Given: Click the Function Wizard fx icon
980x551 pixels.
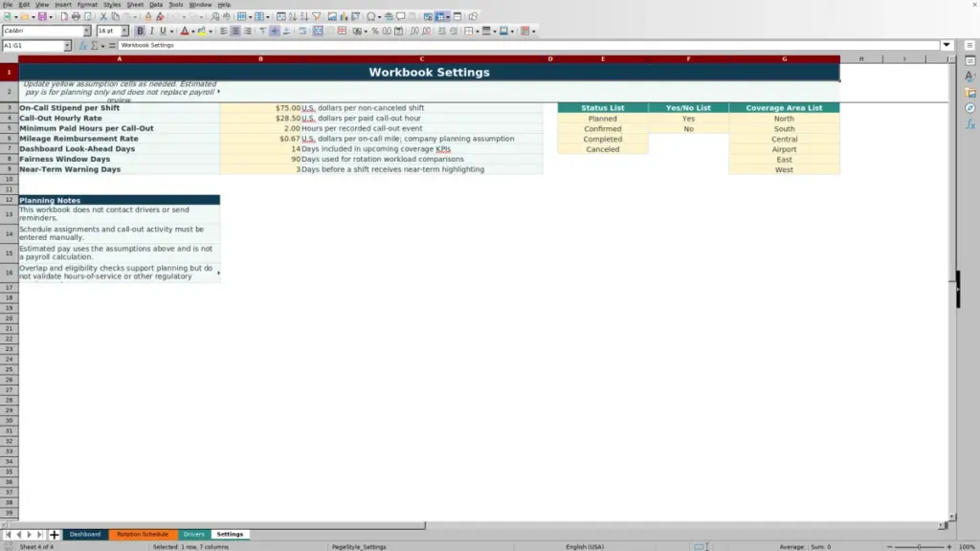Looking at the screenshot, I should [x=82, y=45].
